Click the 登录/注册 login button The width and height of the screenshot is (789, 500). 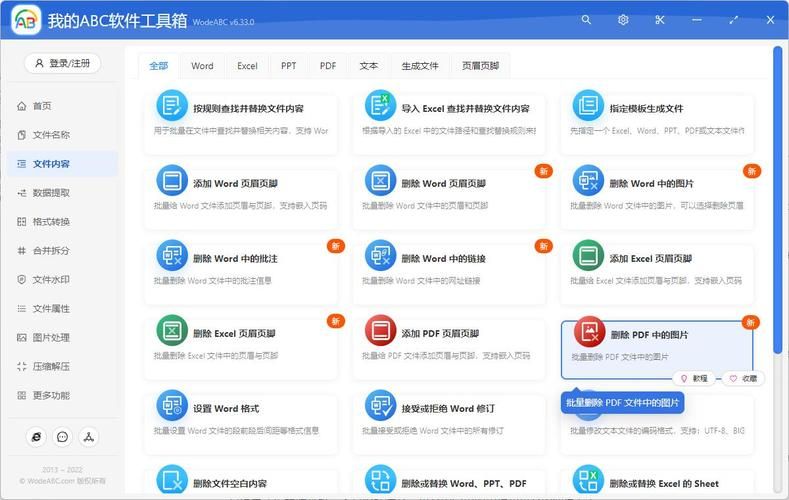[63, 63]
